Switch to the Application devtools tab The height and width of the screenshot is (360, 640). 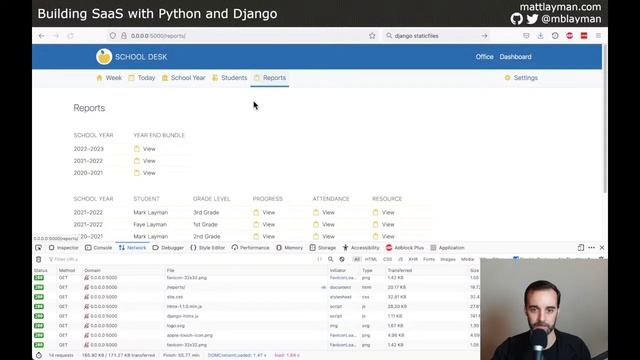click(x=447, y=248)
